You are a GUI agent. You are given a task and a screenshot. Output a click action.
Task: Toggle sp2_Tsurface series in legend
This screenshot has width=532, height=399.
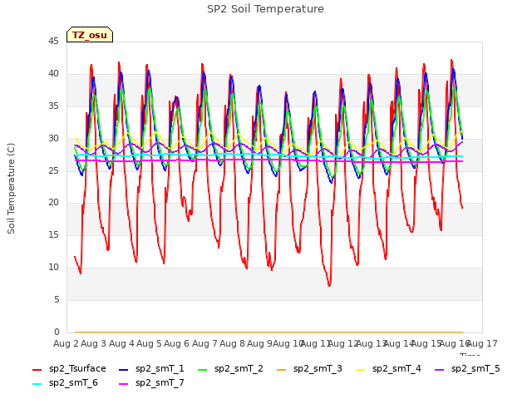click(69, 369)
